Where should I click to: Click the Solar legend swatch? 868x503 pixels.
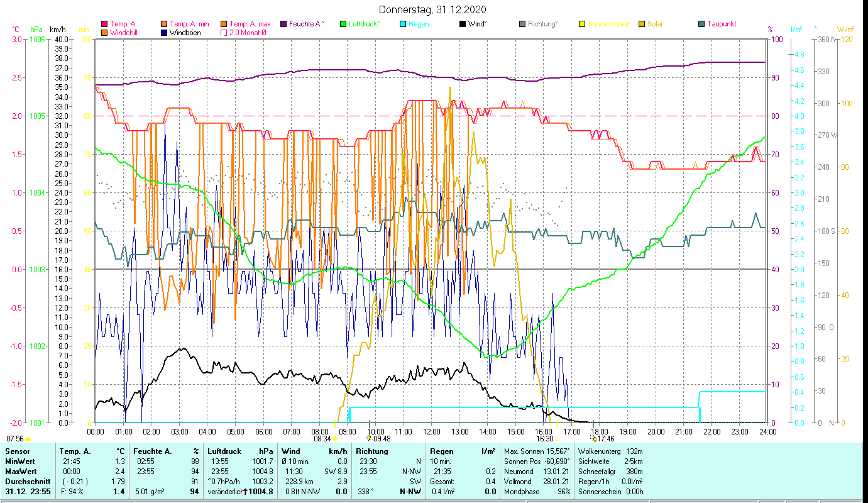(642, 25)
